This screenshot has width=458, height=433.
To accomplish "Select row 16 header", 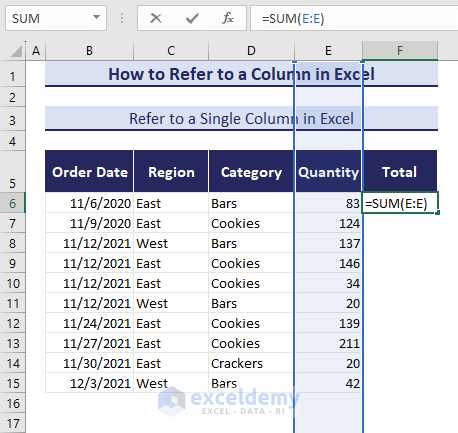I will [13, 403].
